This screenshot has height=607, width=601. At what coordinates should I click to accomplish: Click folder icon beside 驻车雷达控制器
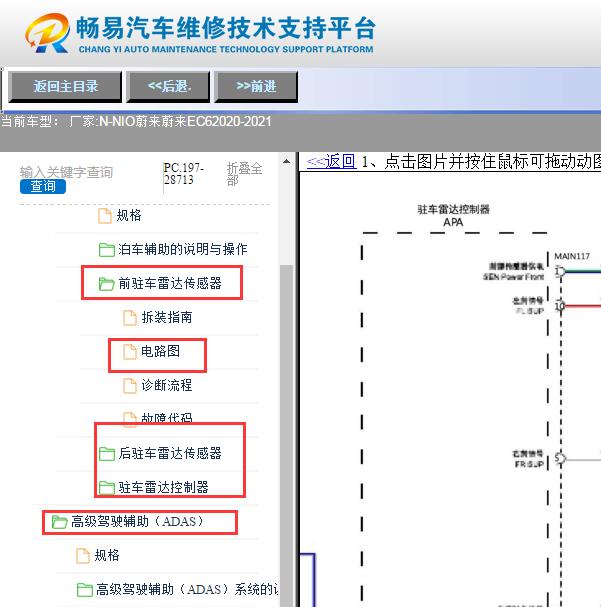(106, 488)
